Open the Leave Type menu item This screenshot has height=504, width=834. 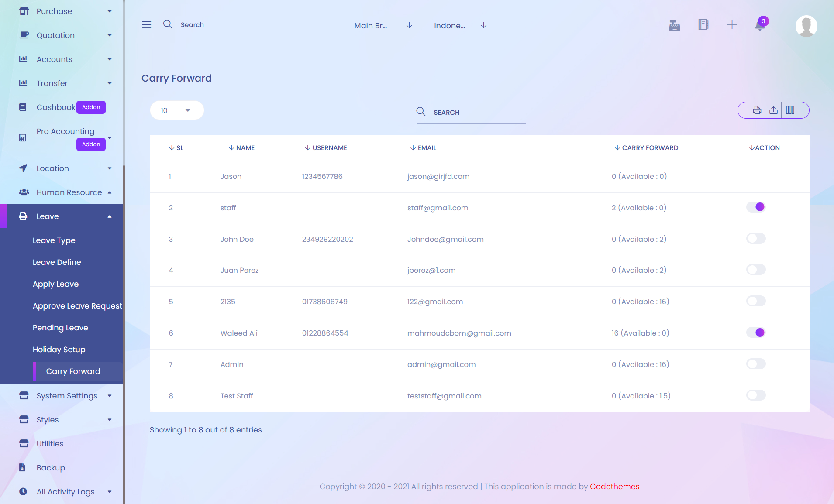click(54, 240)
